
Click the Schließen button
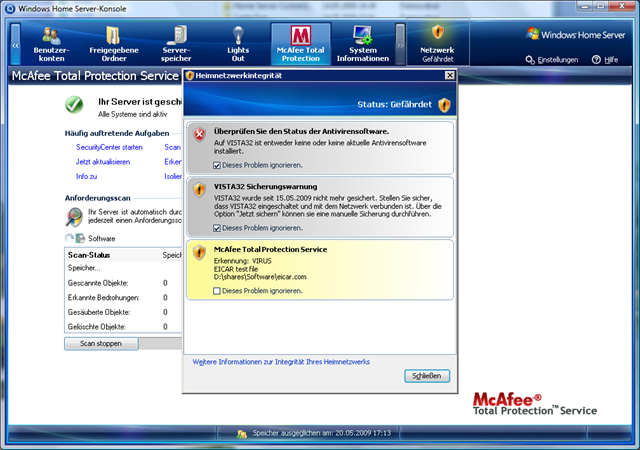(x=427, y=376)
